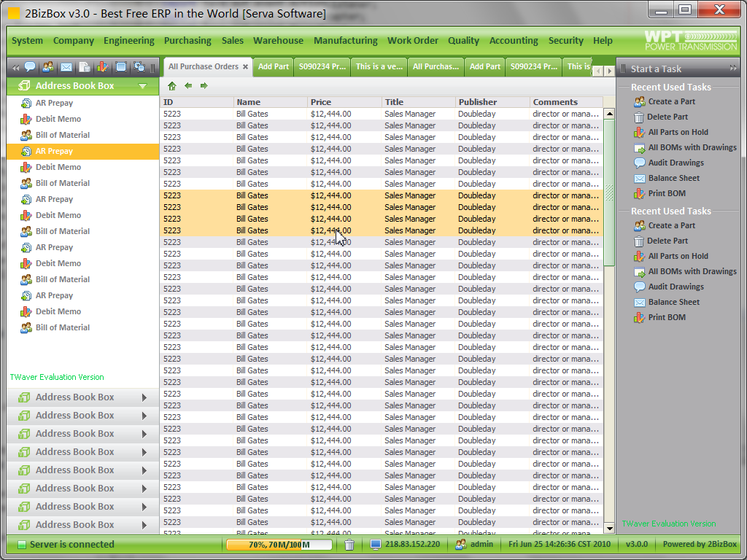Click the trash can icon in the status bar

click(x=349, y=544)
